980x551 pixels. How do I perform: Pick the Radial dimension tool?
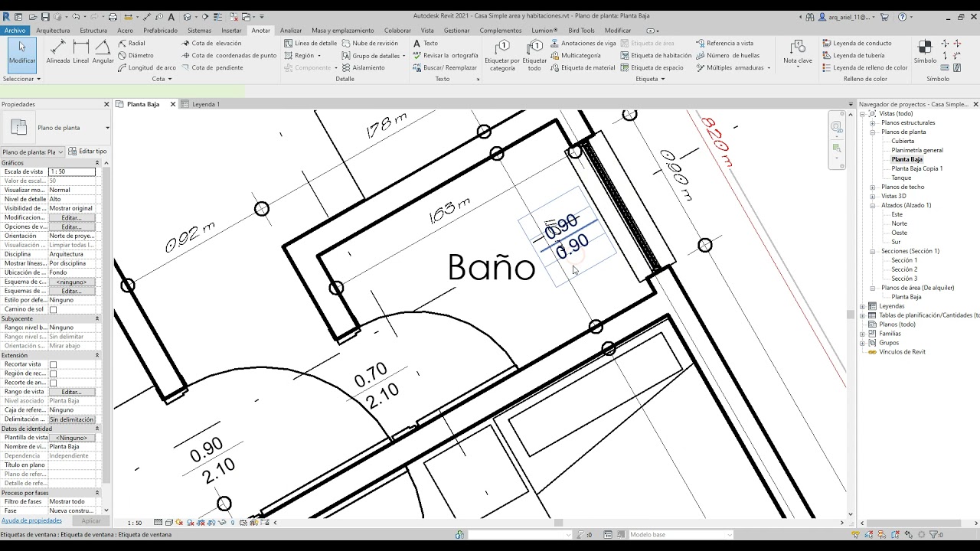(132, 44)
